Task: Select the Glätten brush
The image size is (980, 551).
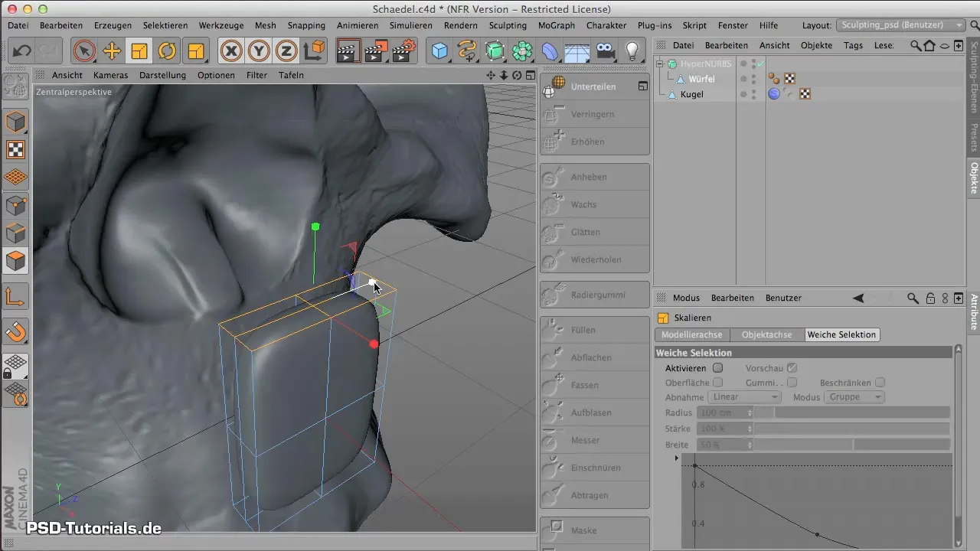Action: [595, 233]
